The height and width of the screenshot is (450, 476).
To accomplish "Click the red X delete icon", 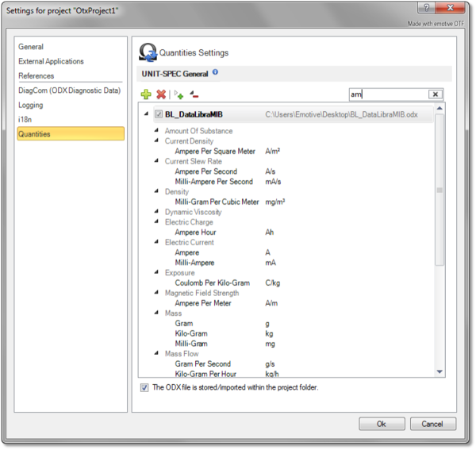I will [x=162, y=94].
